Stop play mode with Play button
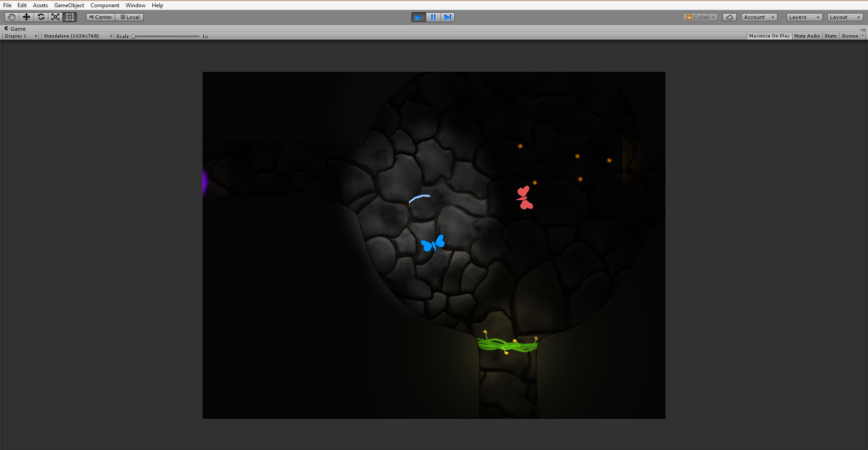 tap(418, 17)
